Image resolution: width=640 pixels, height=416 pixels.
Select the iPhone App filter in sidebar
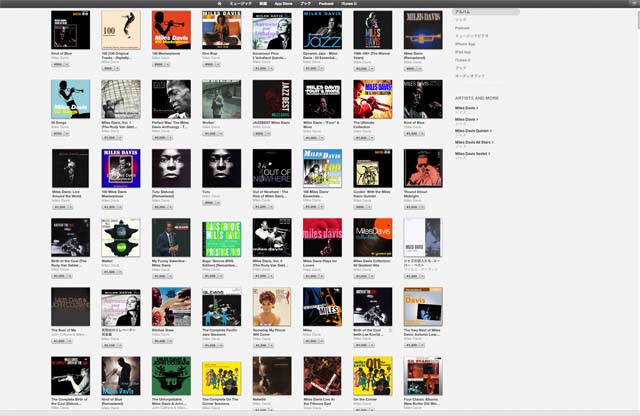(x=465, y=44)
